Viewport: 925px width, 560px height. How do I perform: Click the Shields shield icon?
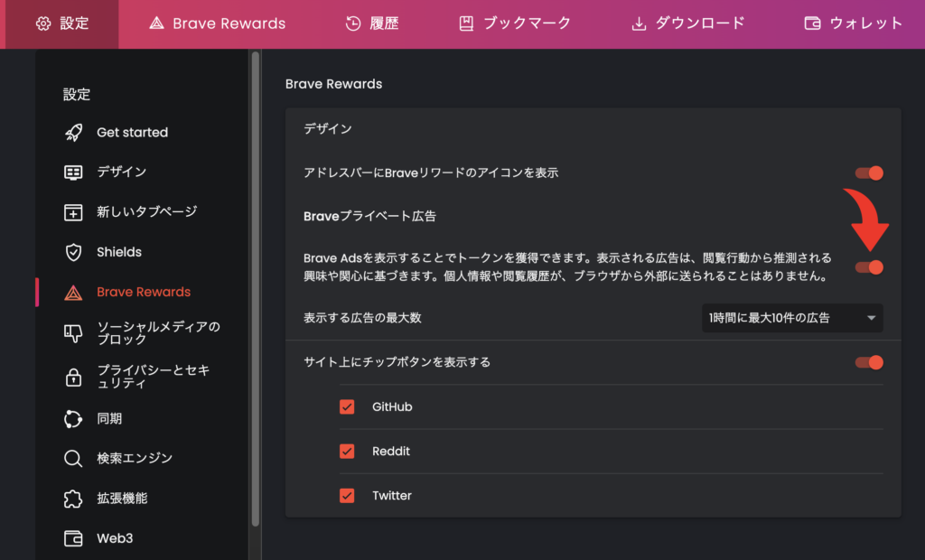click(x=73, y=252)
